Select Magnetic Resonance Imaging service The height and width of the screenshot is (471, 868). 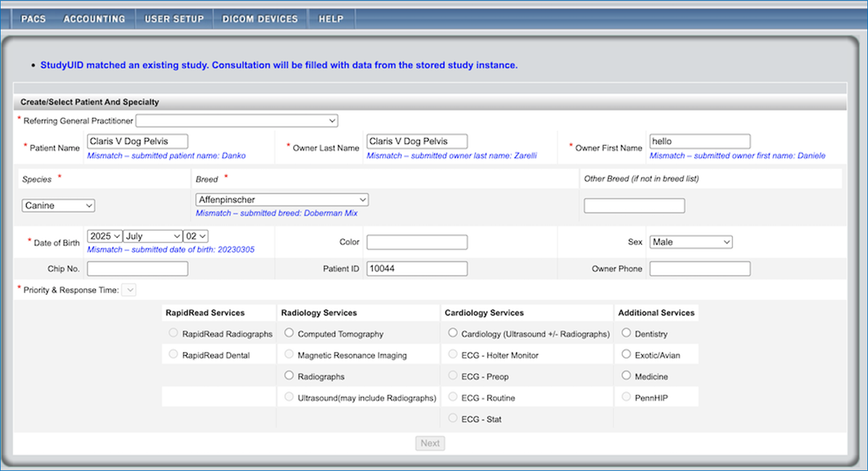[289, 353]
